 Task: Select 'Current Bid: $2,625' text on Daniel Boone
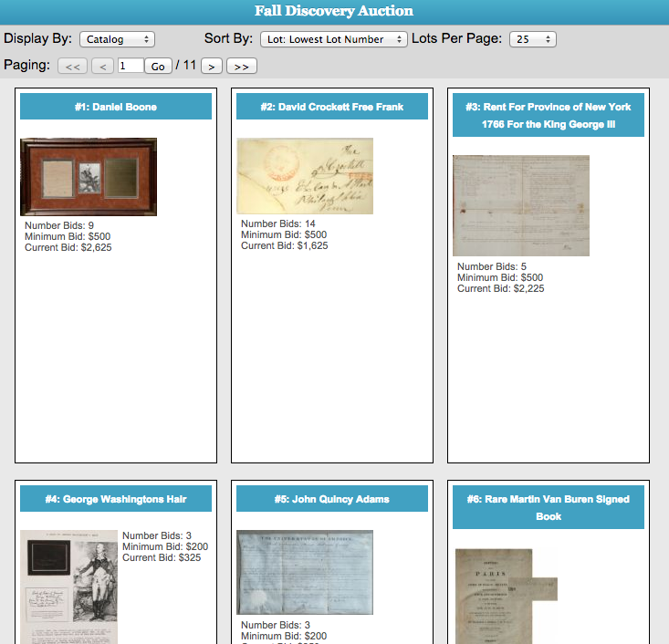[x=68, y=247]
